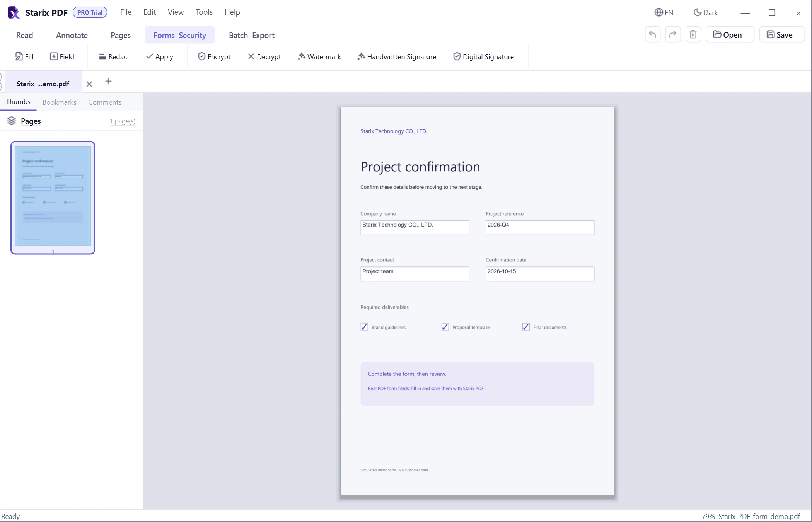This screenshot has width=812, height=522.
Task: Click the 'Starix Technology CO., LTD.' header text
Action: pos(394,131)
